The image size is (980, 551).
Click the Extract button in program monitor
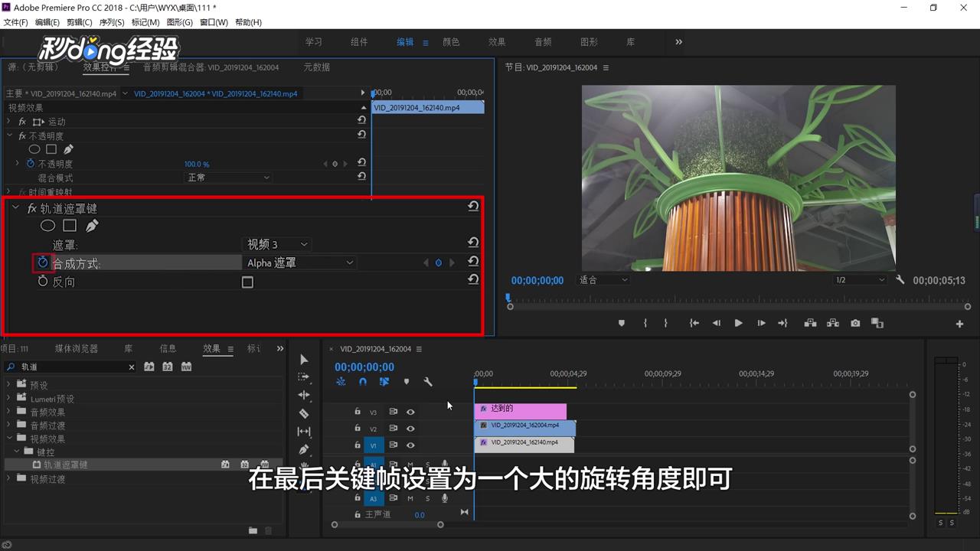832,323
